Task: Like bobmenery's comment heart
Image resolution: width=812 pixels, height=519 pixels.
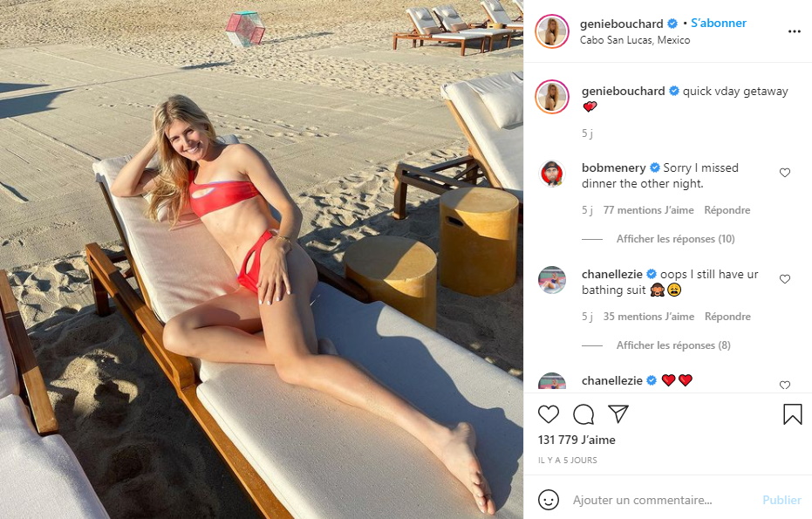Action: click(x=785, y=173)
